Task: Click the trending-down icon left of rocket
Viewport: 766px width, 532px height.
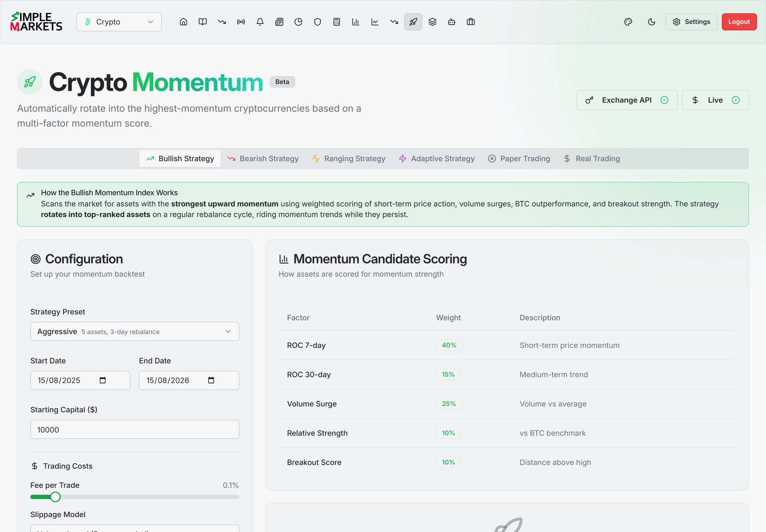Action: [x=394, y=22]
